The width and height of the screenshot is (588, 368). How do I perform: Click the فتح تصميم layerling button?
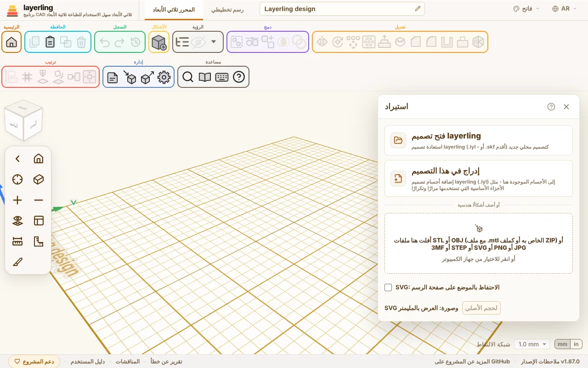[x=479, y=140]
